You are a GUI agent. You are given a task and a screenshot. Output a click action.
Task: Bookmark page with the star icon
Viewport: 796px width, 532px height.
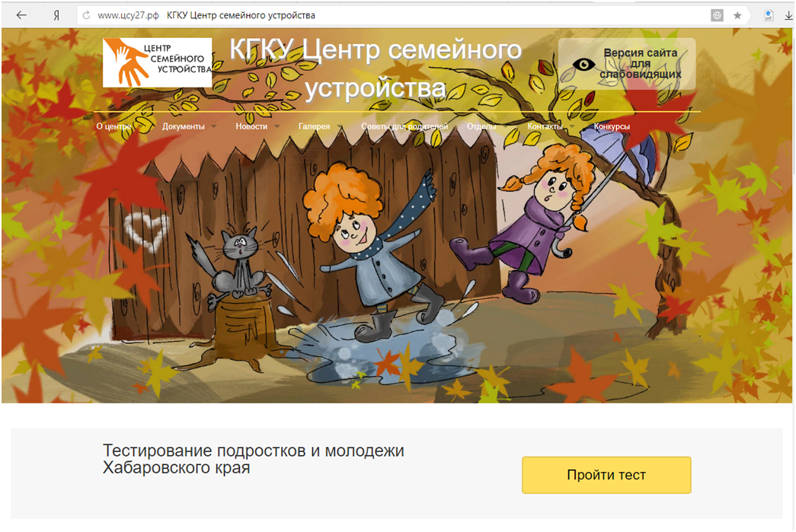pyautogui.click(x=737, y=16)
